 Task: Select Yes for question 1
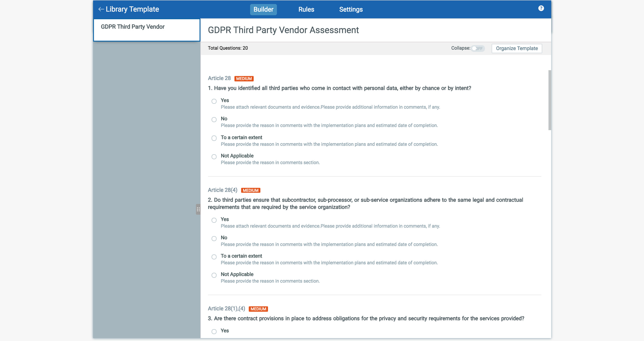214,101
